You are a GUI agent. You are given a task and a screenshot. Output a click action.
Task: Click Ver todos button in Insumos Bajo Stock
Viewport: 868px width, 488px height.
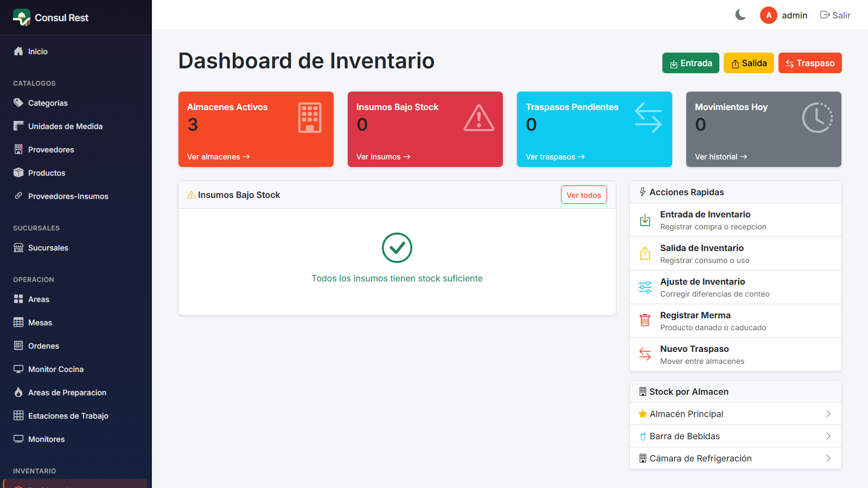584,195
